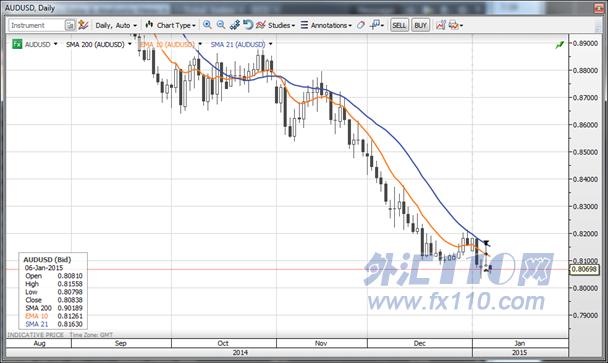Click the green FX icon beside AUDUSD

point(17,44)
